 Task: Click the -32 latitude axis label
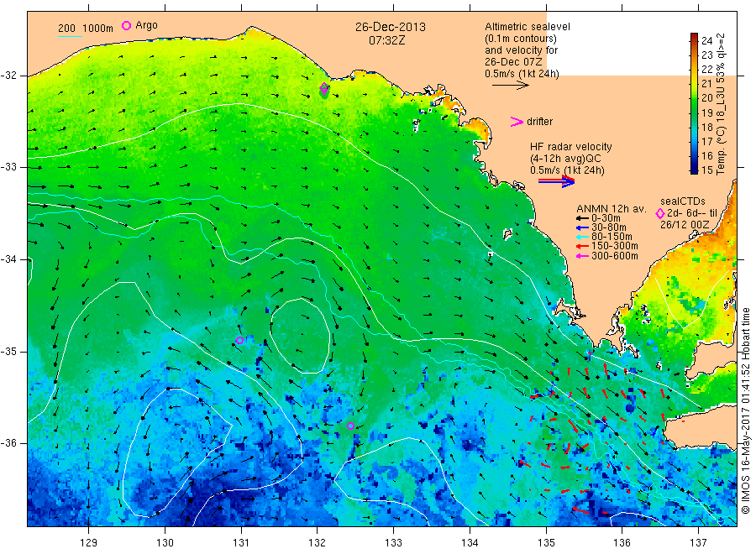coord(8,76)
